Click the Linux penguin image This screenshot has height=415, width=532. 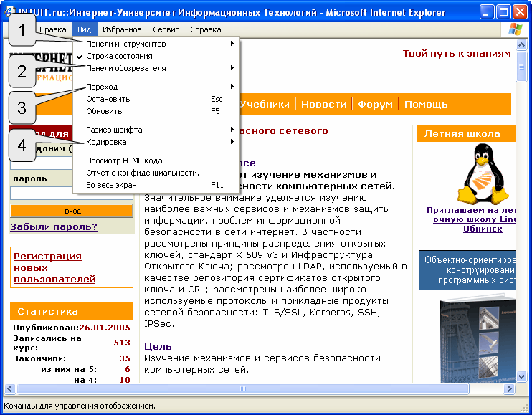[483, 173]
